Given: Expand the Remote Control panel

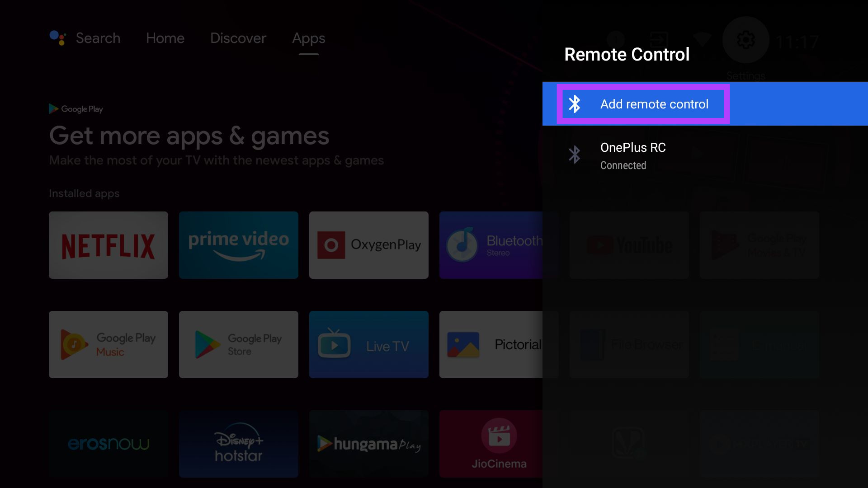Looking at the screenshot, I should coord(627,54).
